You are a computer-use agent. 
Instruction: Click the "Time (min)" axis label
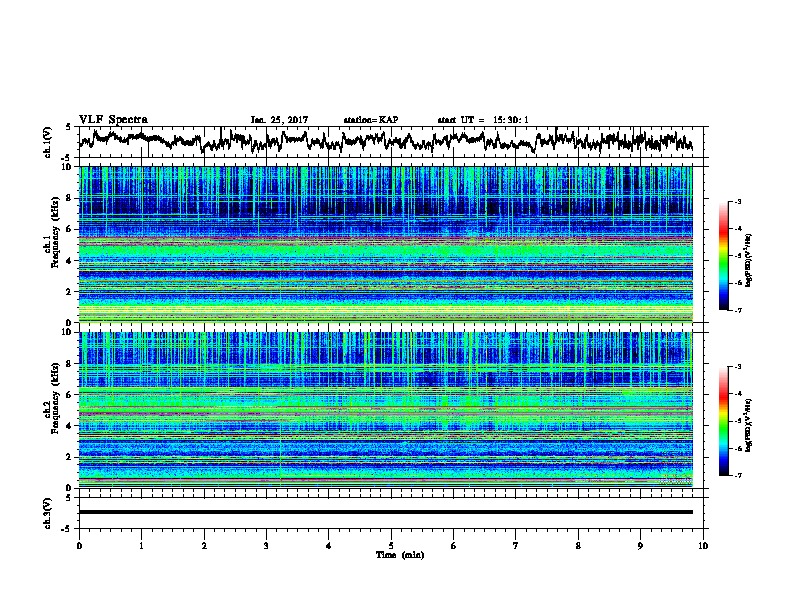(x=400, y=555)
